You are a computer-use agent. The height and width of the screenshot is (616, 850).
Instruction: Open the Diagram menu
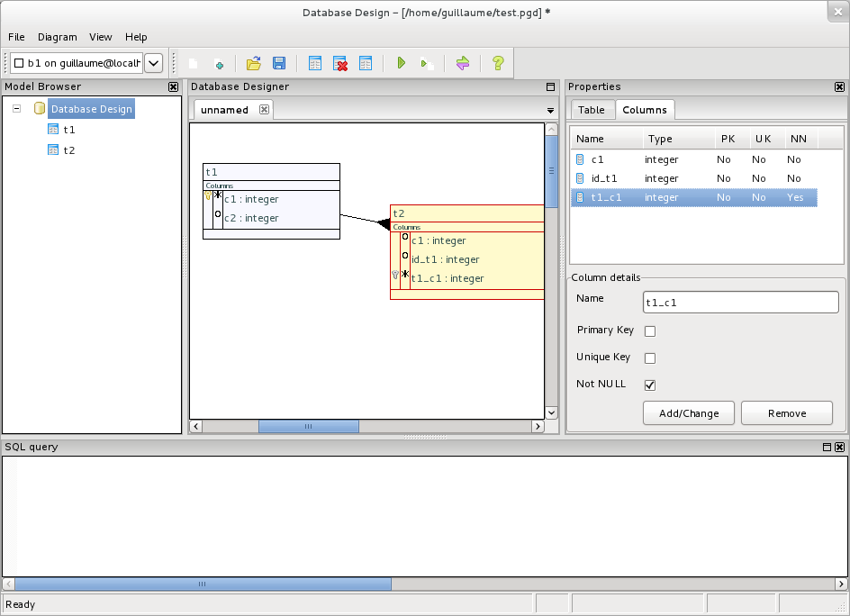point(58,37)
